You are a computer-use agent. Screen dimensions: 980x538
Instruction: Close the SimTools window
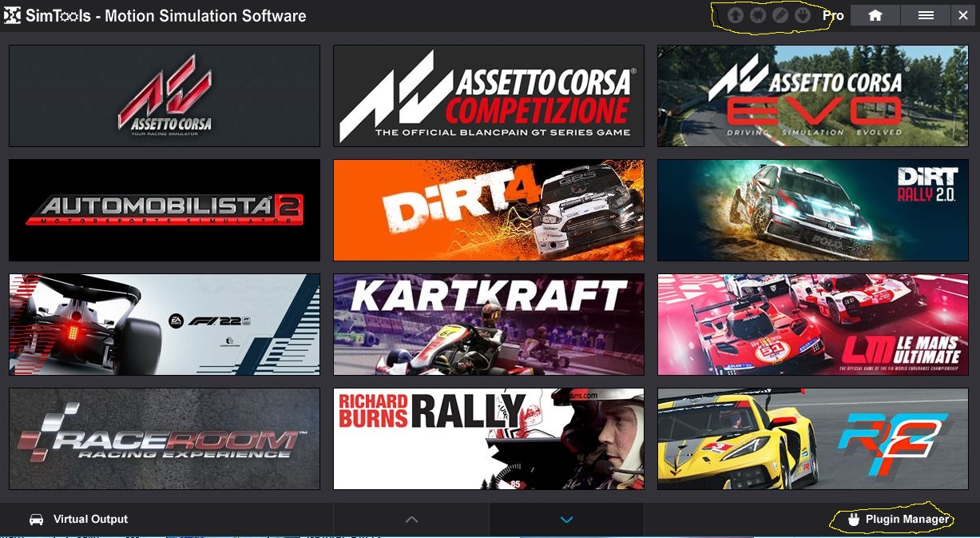click(x=963, y=15)
